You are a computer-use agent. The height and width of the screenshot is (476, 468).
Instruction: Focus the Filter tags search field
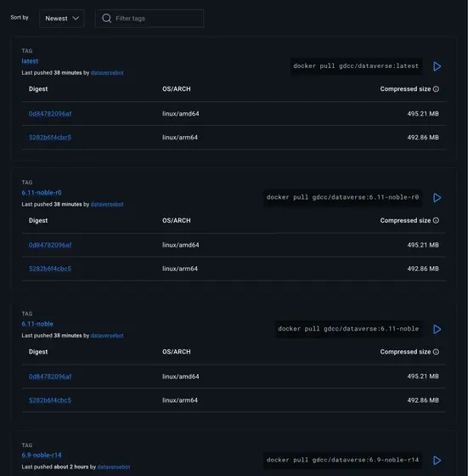(149, 19)
